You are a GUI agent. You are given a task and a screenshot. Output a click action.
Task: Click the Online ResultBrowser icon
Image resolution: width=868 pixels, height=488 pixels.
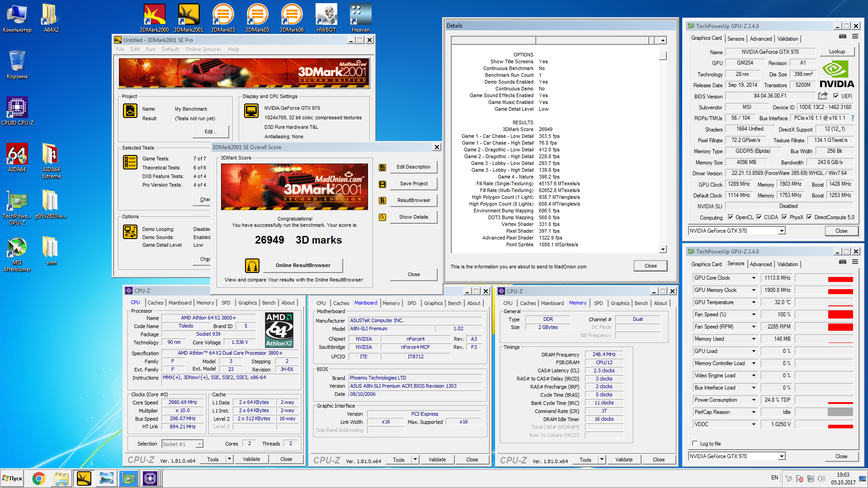coord(252,266)
